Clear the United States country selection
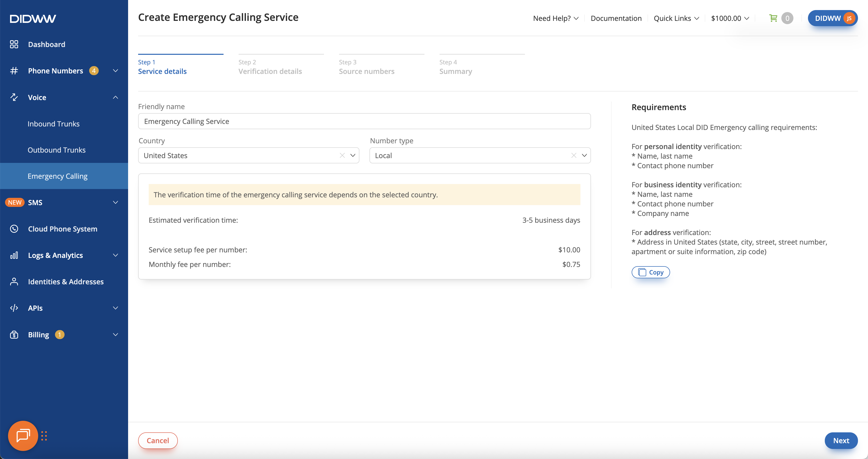 pyautogui.click(x=342, y=156)
